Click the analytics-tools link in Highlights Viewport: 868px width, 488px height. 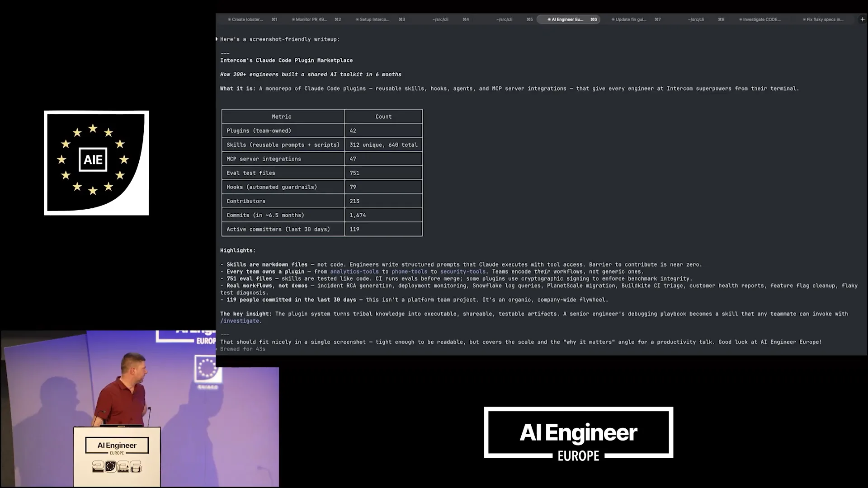point(354,272)
